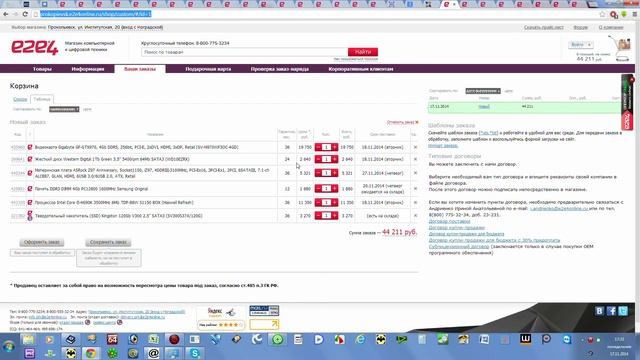This screenshot has width=640, height=360.
Task: Open Договор поставки link
Action: click(449, 221)
